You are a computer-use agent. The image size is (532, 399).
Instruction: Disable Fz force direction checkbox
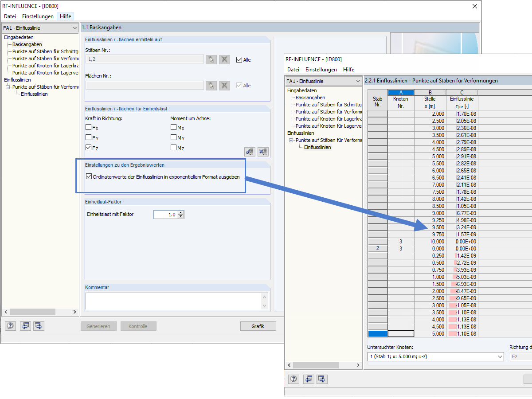[x=89, y=148]
